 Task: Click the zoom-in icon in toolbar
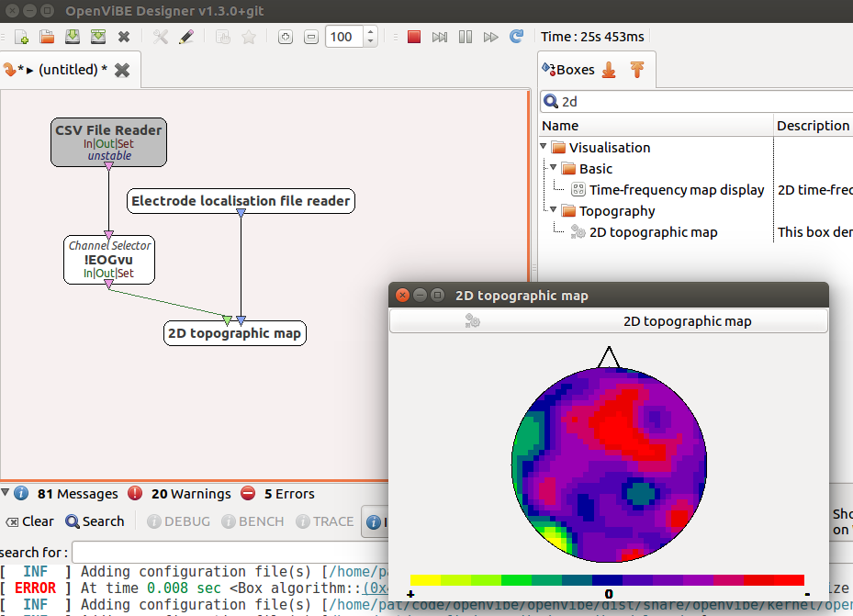285,37
